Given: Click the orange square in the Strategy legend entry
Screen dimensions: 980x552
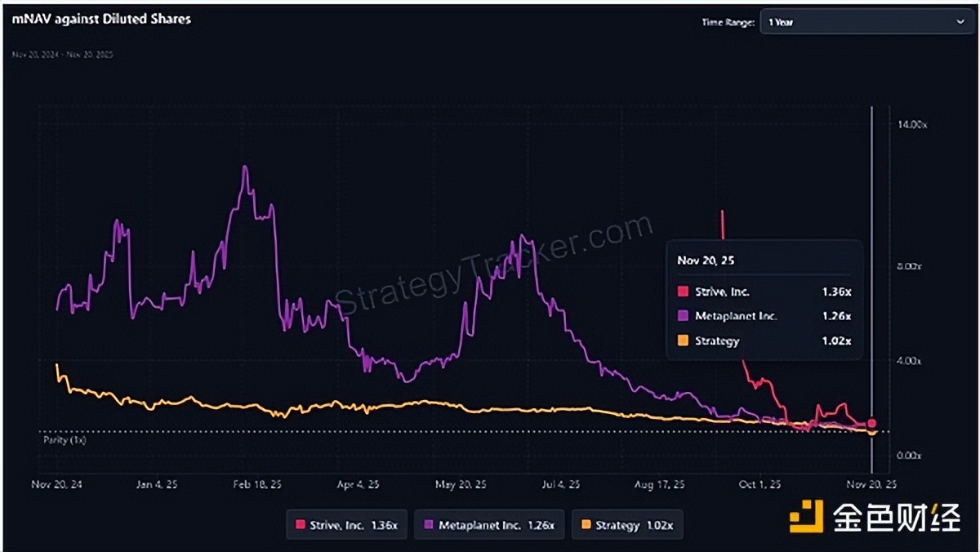Looking at the screenshot, I should pyautogui.click(x=586, y=525).
